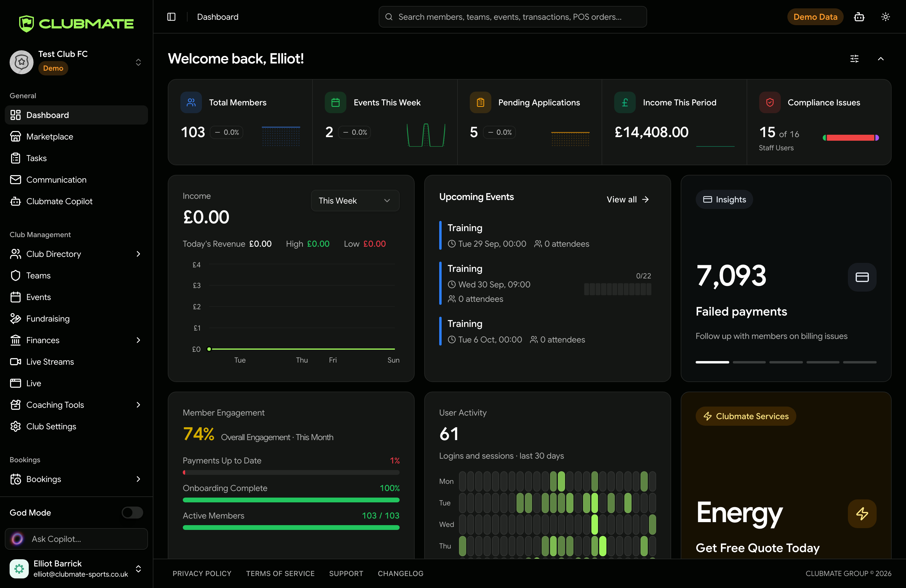Click the Compliance Issues shield icon
The image size is (906, 588).
coord(770,102)
